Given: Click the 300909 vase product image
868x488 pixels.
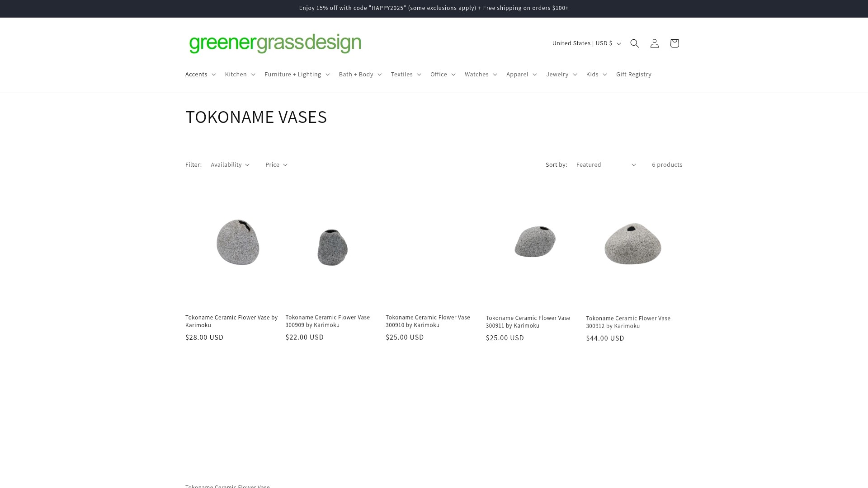Looking at the screenshot, I should click(332, 247).
